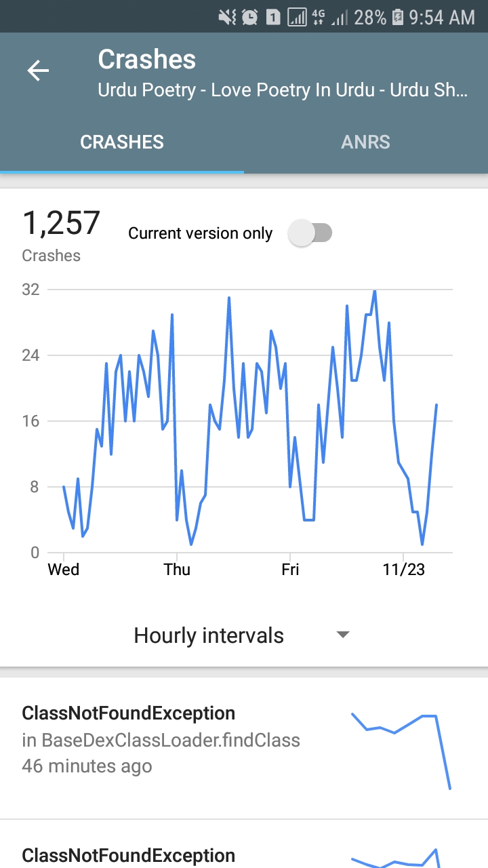Viewport: 488px width, 868px height.
Task: Tap the 11/23 date on chart axis
Action: (x=404, y=570)
